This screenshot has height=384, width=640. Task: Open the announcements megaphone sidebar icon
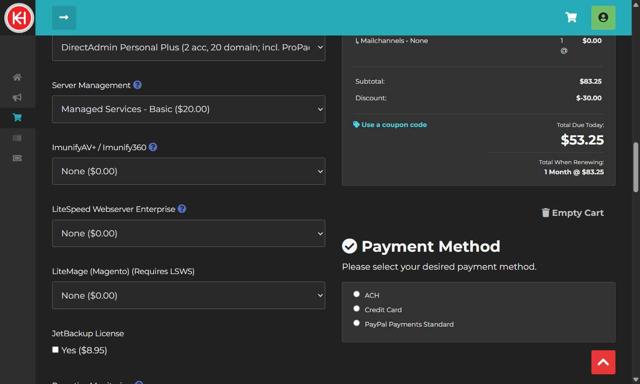17,98
